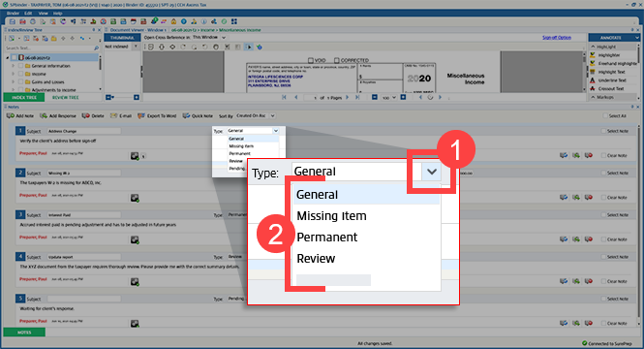644x349 pixels.
Task: Tick the General Information folder checkbox
Action: pos(20,66)
